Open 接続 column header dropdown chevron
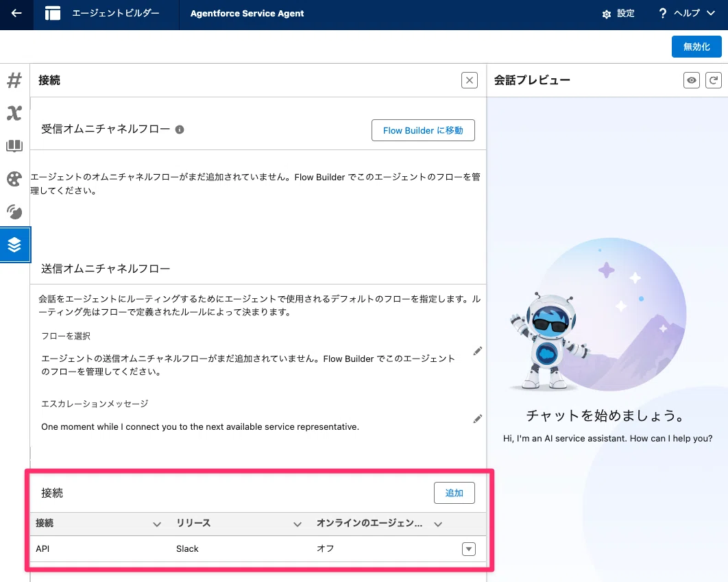The height and width of the screenshot is (582, 728). pos(157,524)
